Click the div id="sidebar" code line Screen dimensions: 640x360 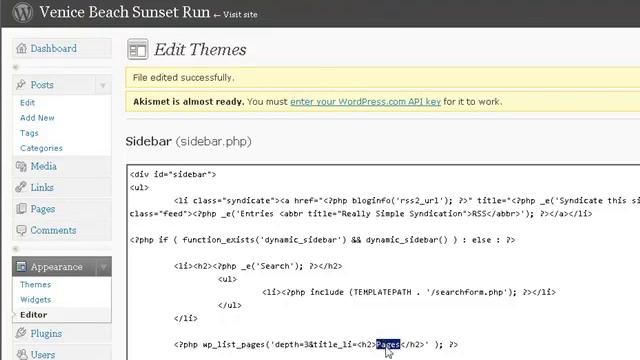click(x=173, y=175)
